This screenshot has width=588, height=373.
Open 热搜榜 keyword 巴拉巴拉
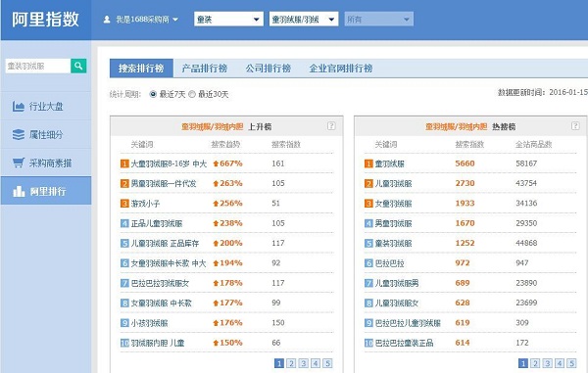[390, 263]
